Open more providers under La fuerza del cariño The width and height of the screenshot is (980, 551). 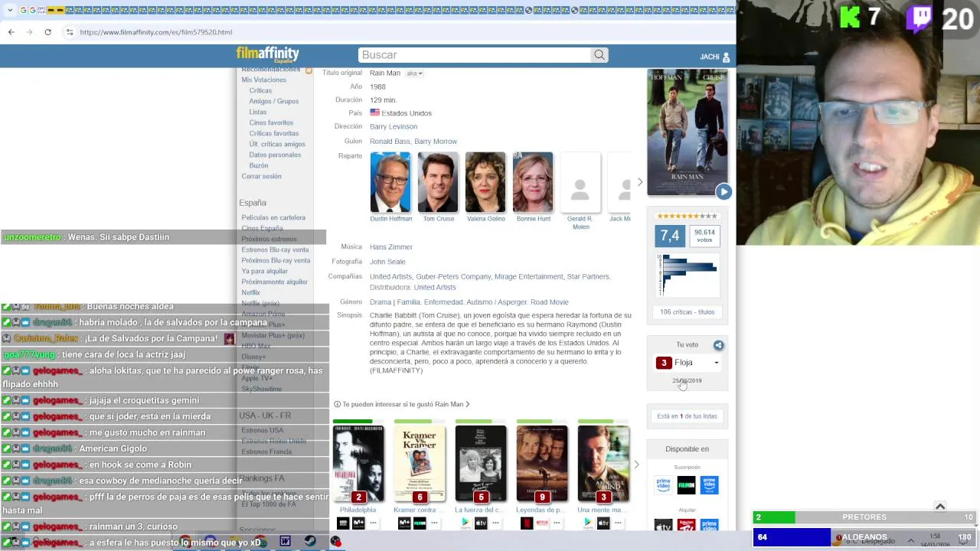[495, 523]
